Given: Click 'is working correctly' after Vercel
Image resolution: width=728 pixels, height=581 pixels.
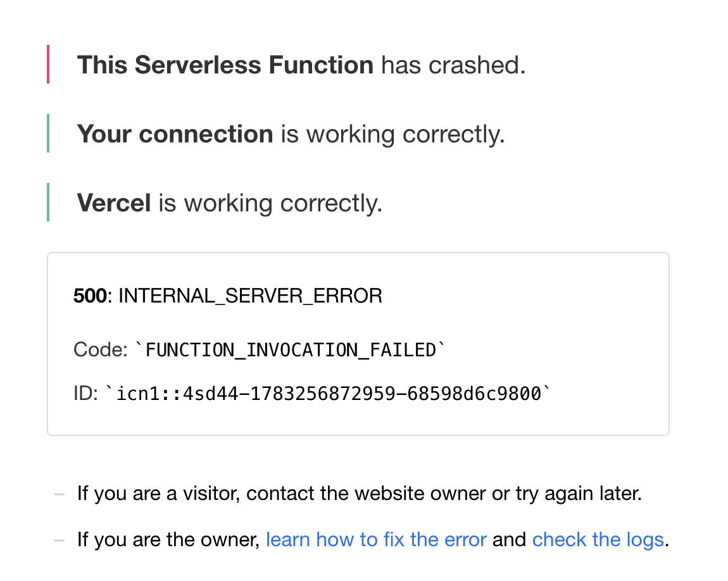Looking at the screenshot, I should [x=271, y=204].
